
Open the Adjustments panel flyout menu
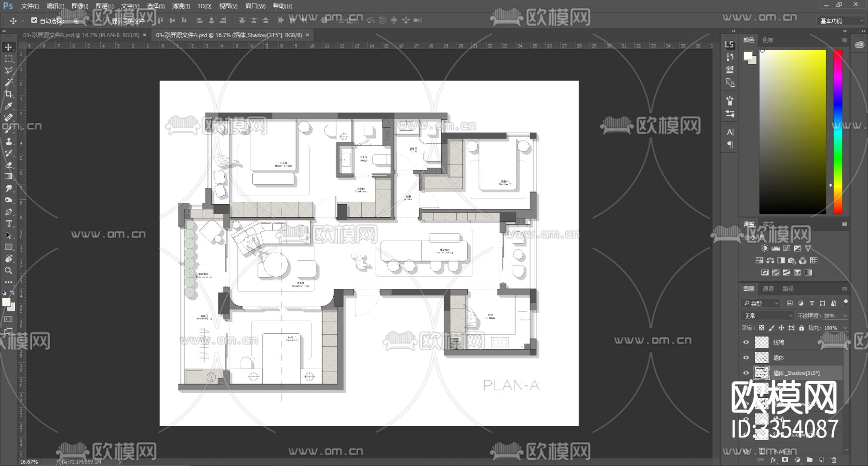pyautogui.click(x=844, y=224)
